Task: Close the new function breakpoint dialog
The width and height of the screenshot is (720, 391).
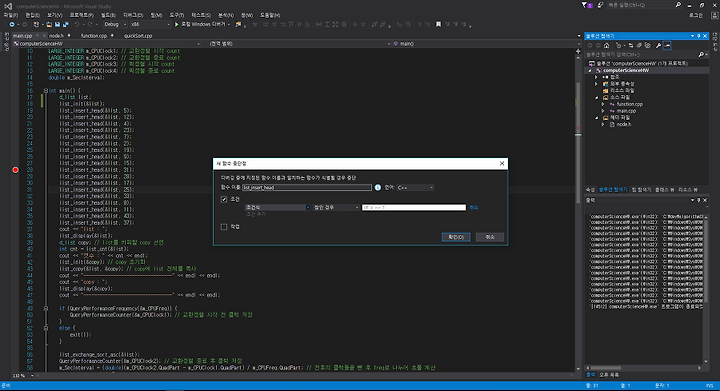Action: (502, 163)
